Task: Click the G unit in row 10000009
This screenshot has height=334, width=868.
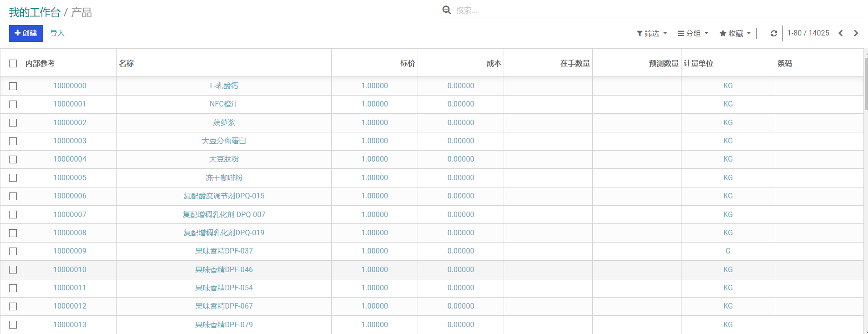Action: click(728, 251)
